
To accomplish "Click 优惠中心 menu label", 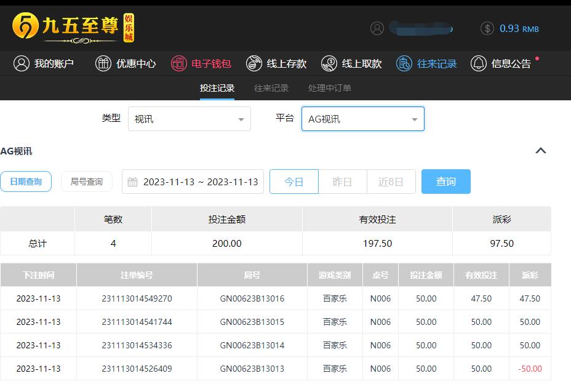I will (136, 64).
